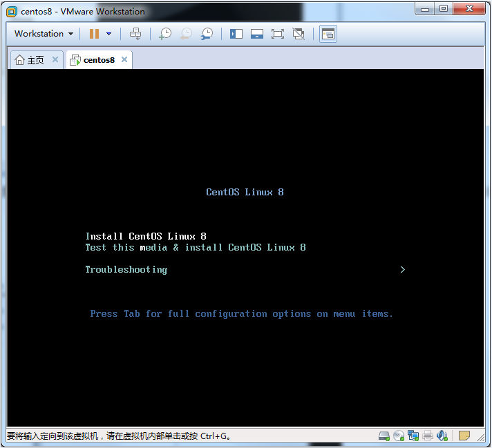Toggle Unity mode in toolbar

299,33
